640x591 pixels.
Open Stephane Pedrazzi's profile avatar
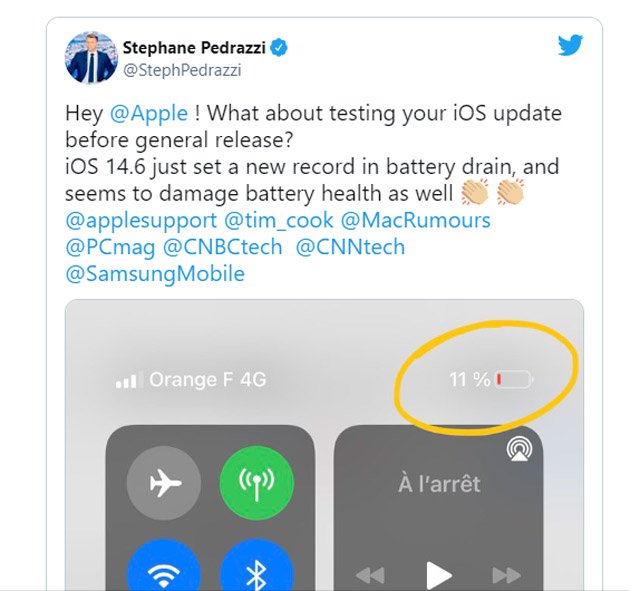(x=91, y=58)
